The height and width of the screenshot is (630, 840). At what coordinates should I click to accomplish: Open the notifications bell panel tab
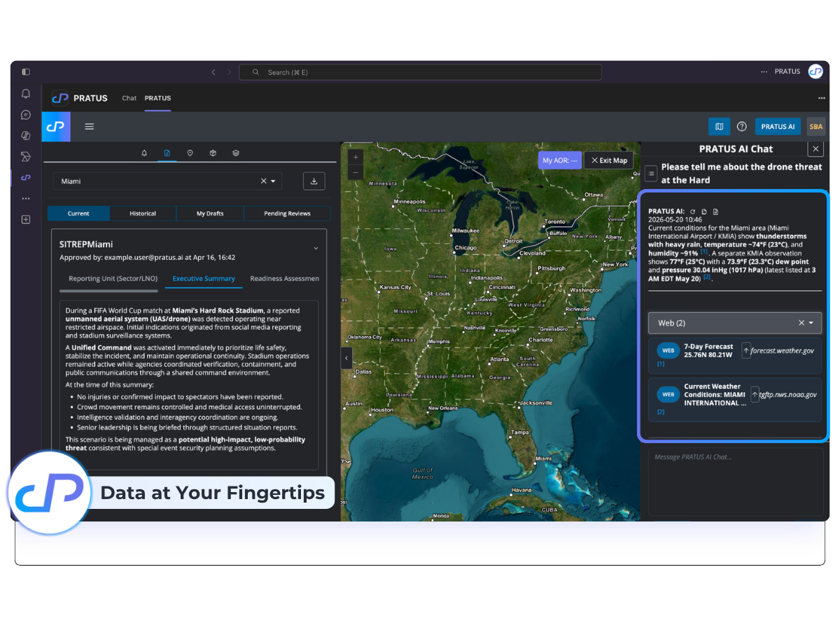144,153
